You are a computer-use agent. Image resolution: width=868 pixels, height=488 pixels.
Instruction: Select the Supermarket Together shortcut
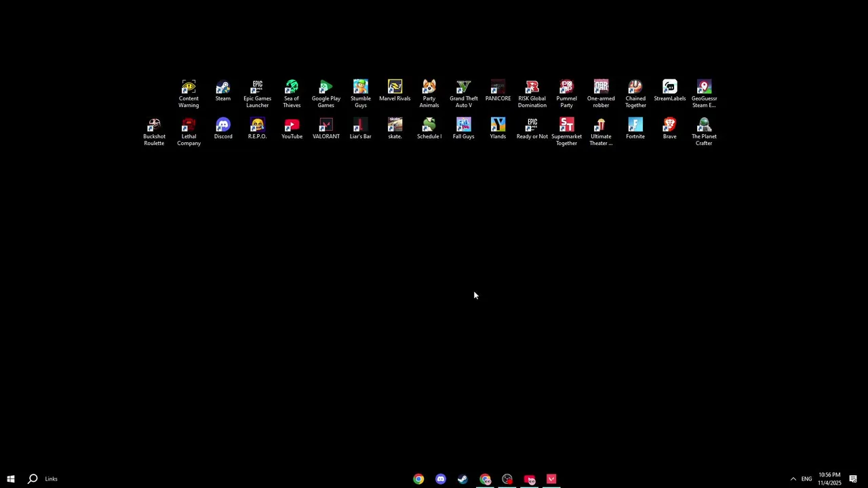click(567, 131)
